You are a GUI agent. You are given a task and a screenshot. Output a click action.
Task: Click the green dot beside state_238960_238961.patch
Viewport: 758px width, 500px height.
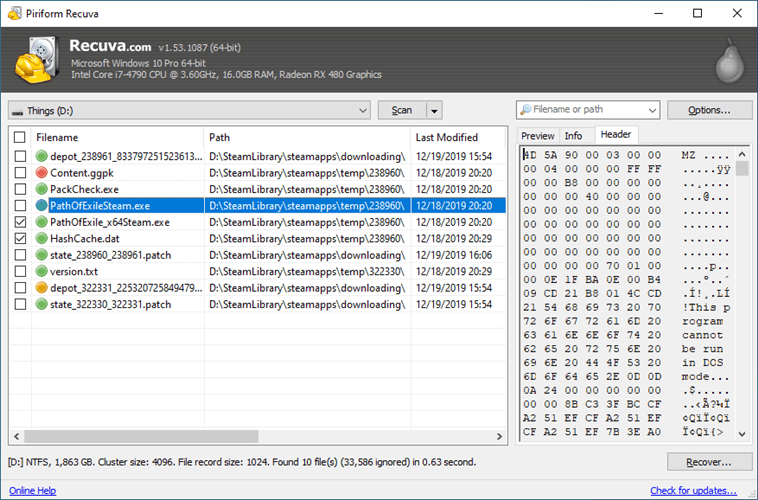point(42,255)
